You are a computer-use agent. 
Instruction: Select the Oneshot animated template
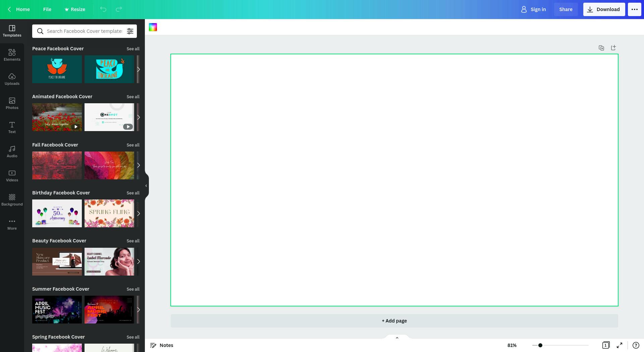coord(109,117)
